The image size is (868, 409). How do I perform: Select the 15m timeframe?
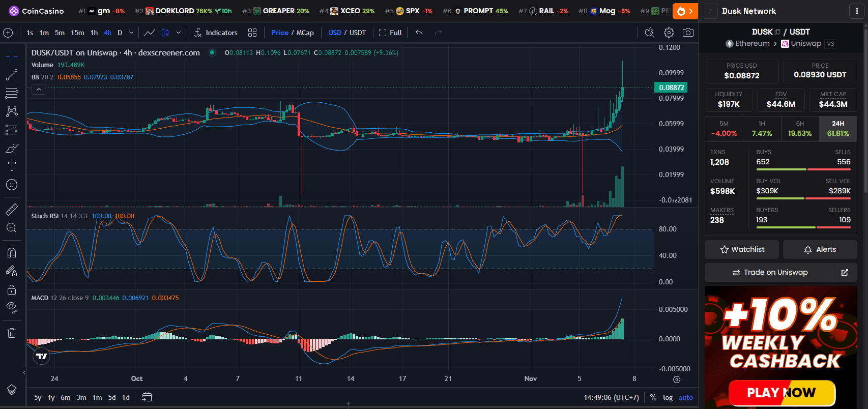pos(77,33)
